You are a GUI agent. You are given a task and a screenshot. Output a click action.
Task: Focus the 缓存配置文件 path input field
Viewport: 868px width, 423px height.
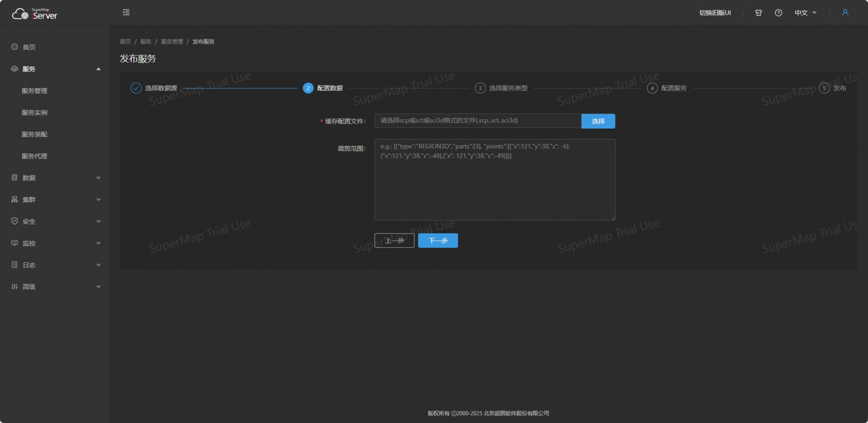[478, 121]
